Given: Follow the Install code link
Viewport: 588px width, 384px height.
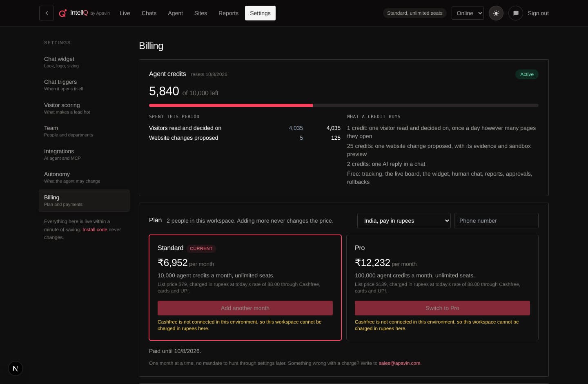Looking at the screenshot, I should 95,230.
